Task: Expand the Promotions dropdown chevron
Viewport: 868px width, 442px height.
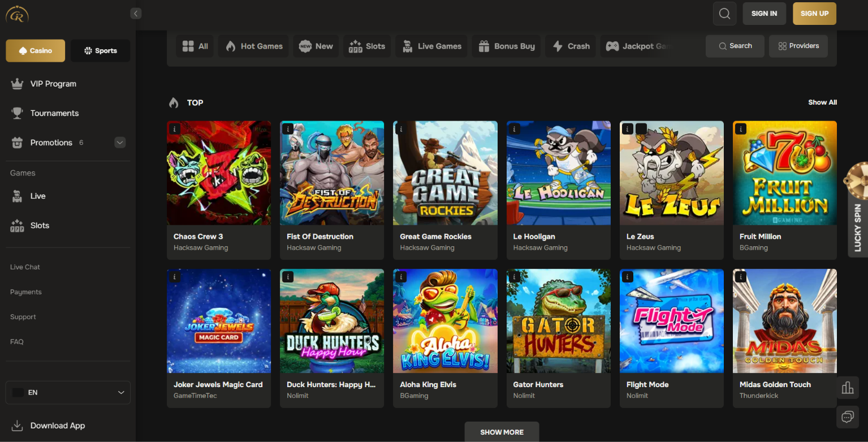Action: point(120,143)
